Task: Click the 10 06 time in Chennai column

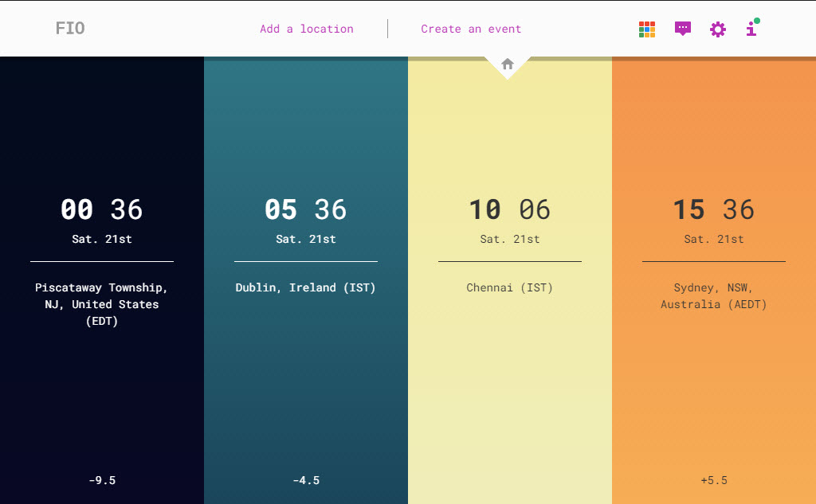Action: coord(509,209)
